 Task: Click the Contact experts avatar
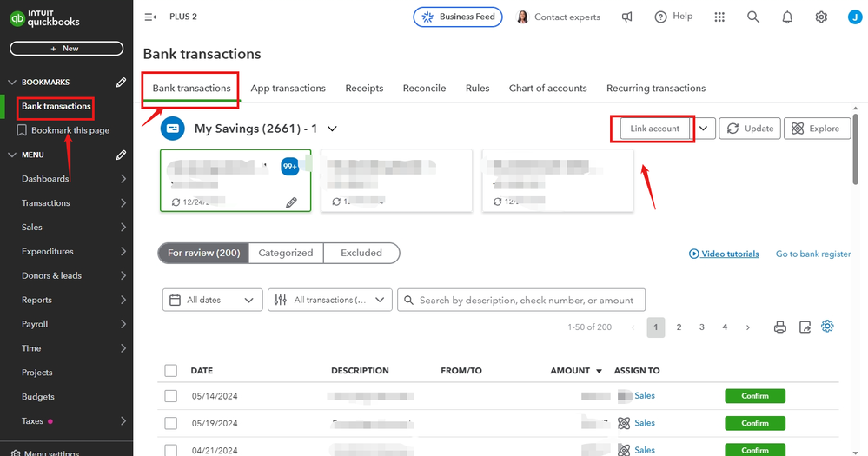522,17
